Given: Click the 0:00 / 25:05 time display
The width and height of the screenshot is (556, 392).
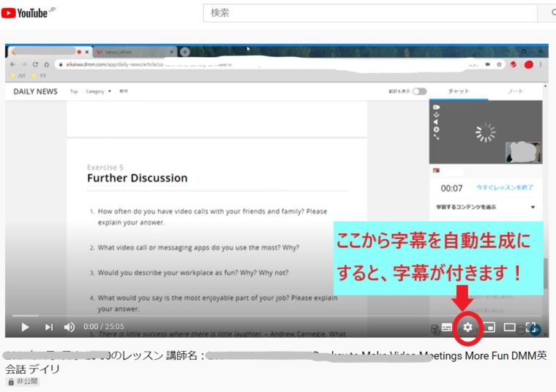Looking at the screenshot, I should pyautogui.click(x=104, y=326).
